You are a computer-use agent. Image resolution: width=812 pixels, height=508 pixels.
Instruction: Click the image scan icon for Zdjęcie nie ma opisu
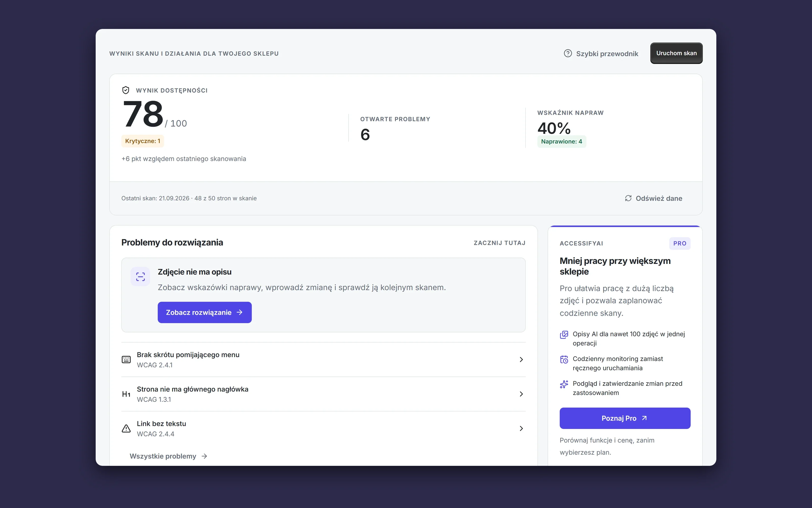[x=140, y=277]
